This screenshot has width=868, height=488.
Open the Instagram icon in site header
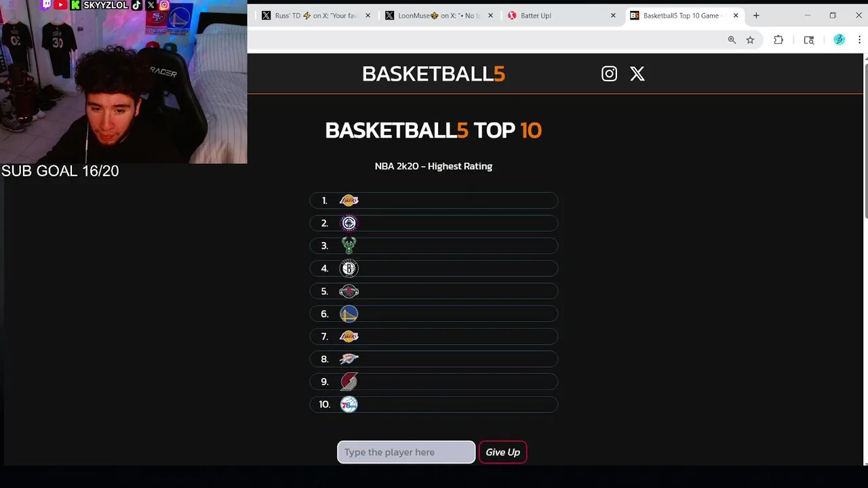(609, 74)
